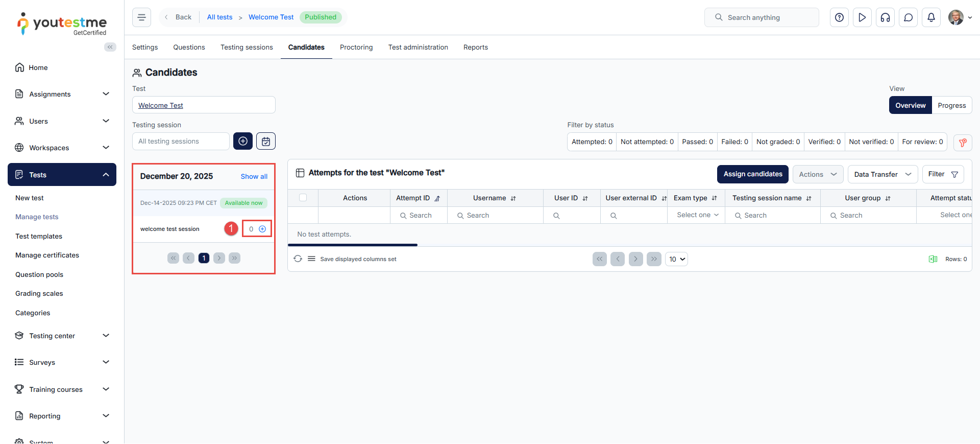Open the Testing sessions tab

[x=247, y=47]
